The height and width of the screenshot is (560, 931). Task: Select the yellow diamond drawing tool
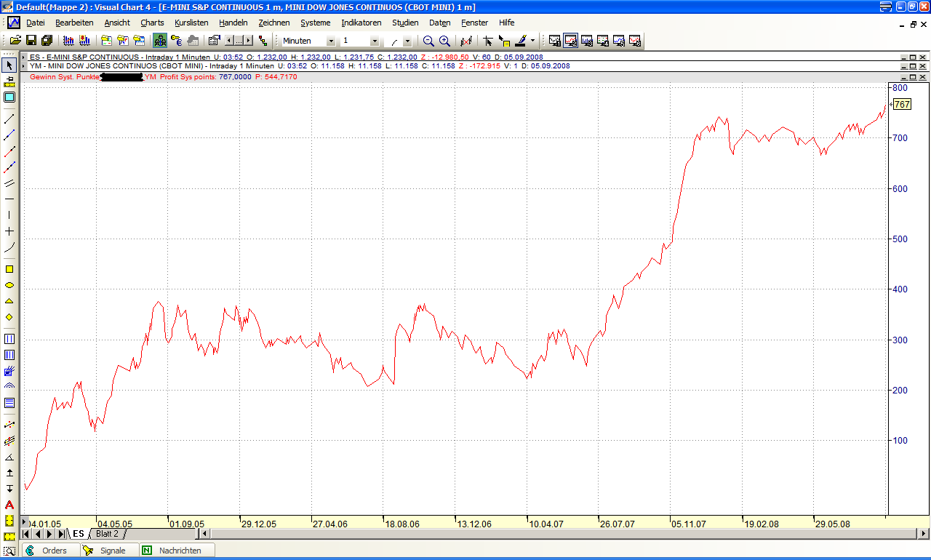[9, 317]
